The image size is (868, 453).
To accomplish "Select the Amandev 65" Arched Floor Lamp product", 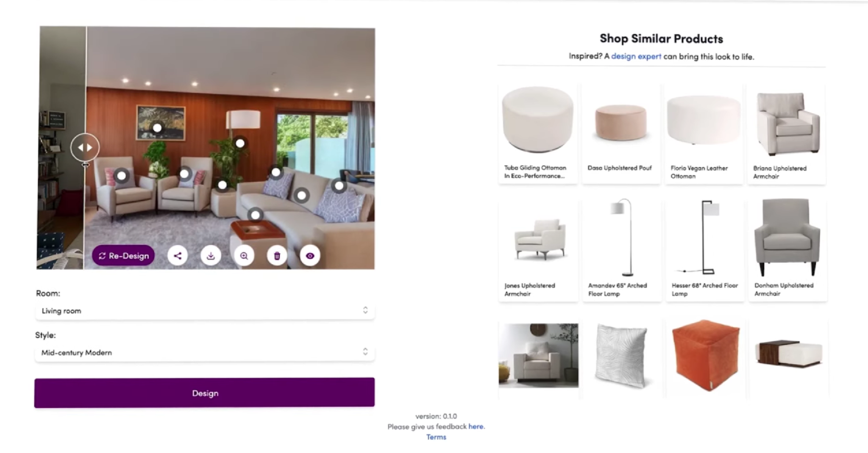I will [x=622, y=250].
